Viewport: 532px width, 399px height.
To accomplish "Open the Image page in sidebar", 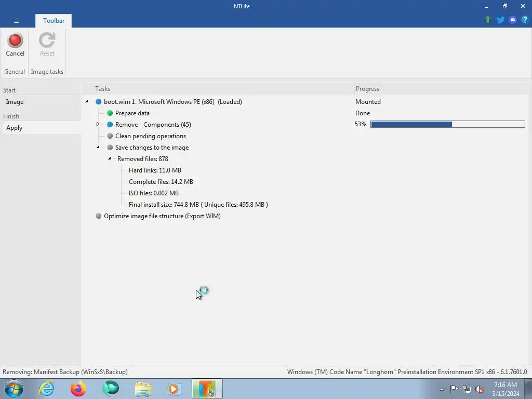I will coord(41,102).
